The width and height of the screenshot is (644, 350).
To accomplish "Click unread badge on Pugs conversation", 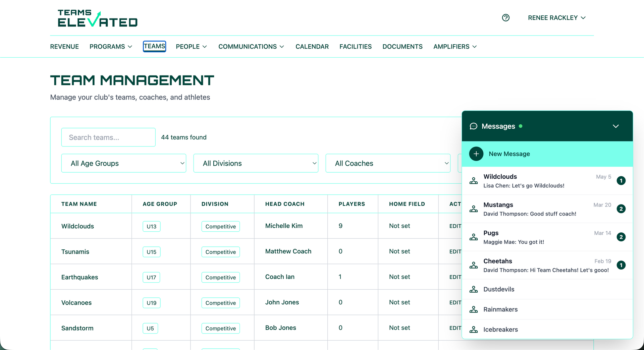I will [x=621, y=237].
